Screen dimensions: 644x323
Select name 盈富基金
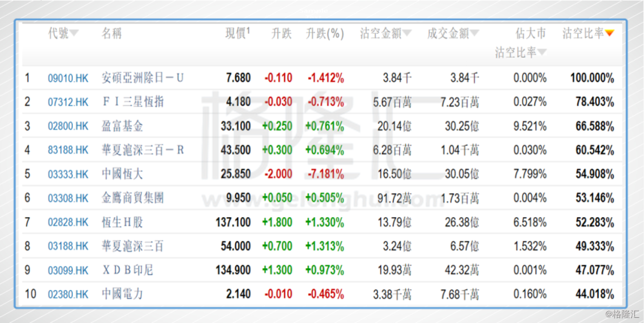point(122,126)
